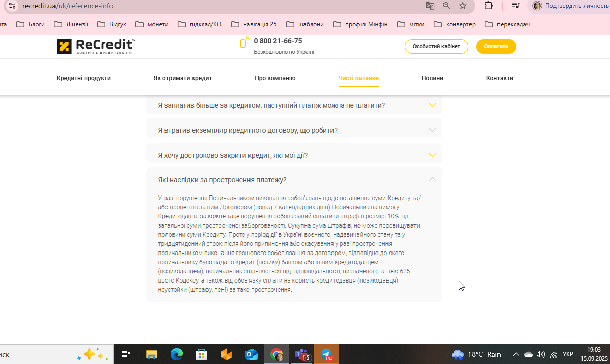Collapse 'Які наслідки за прострочення платежу?' chevron
This screenshot has width=610, height=364.
click(x=432, y=179)
